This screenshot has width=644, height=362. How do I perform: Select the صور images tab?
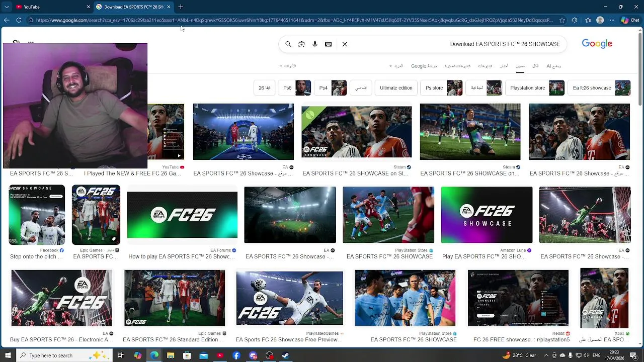coord(520,66)
